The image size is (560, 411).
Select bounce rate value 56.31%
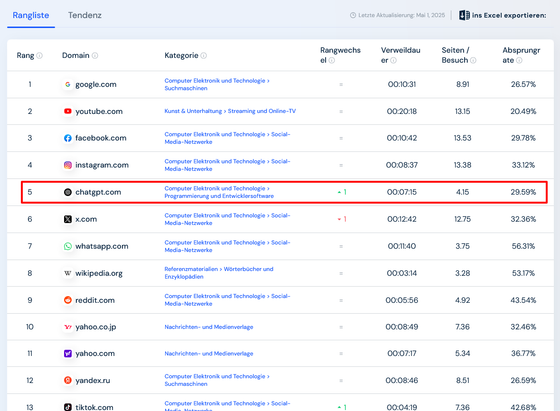click(x=523, y=246)
